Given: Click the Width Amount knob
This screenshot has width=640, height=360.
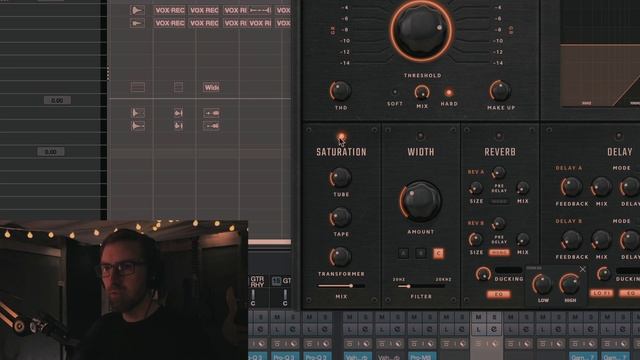Looking at the screenshot, I should (420, 202).
